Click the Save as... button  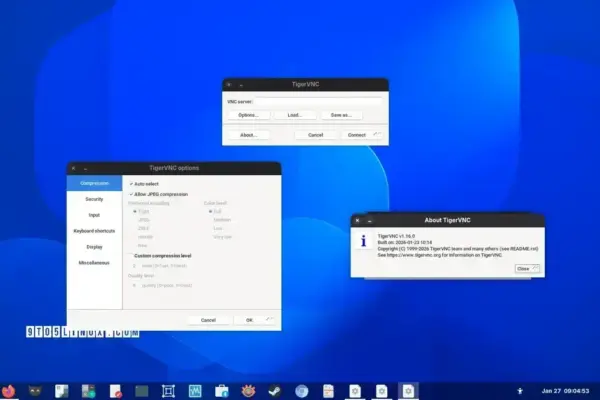point(341,115)
